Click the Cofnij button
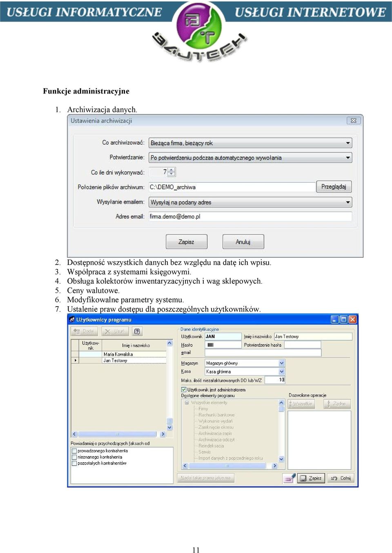 (x=340, y=478)
